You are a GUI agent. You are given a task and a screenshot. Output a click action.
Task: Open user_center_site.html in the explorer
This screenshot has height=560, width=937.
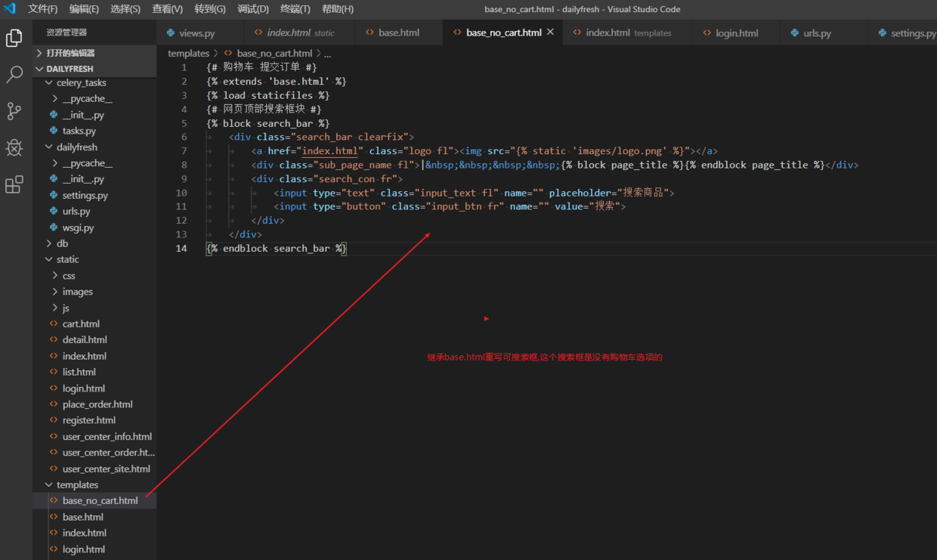tap(94, 469)
